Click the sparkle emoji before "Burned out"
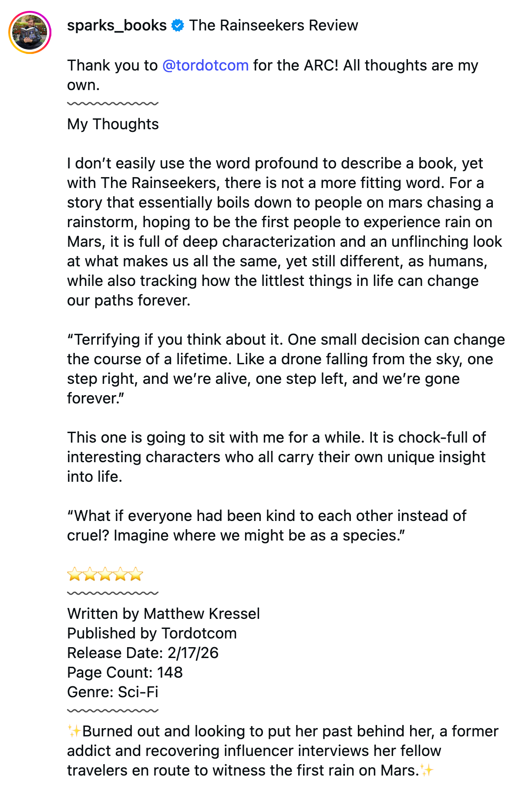This screenshot has height=786, width=532. coord(74,731)
